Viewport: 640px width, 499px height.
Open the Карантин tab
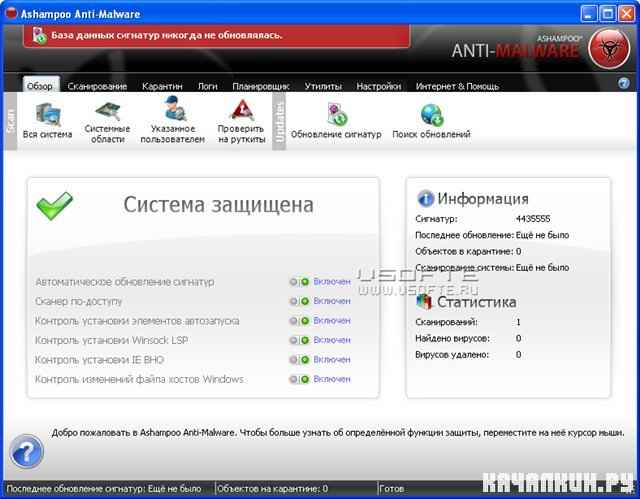pos(162,86)
